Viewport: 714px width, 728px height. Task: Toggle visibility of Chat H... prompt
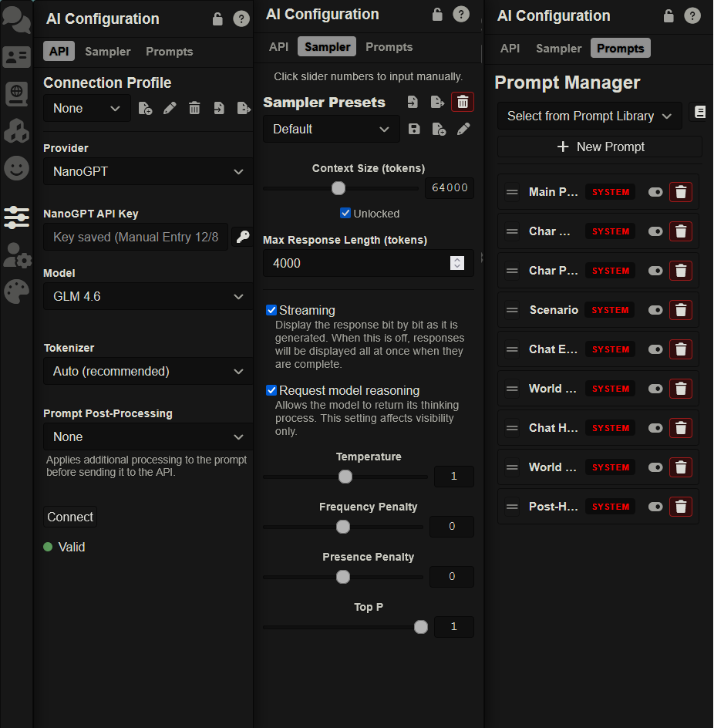(655, 428)
